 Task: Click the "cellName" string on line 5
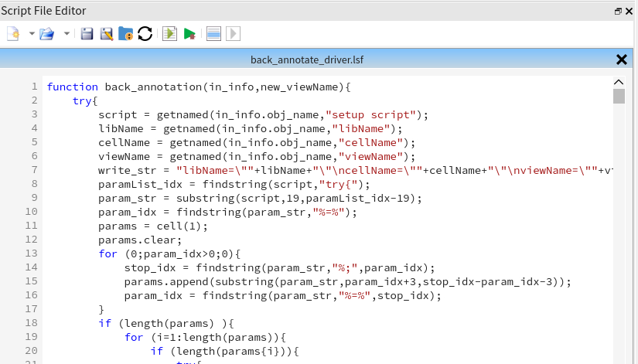pos(370,142)
